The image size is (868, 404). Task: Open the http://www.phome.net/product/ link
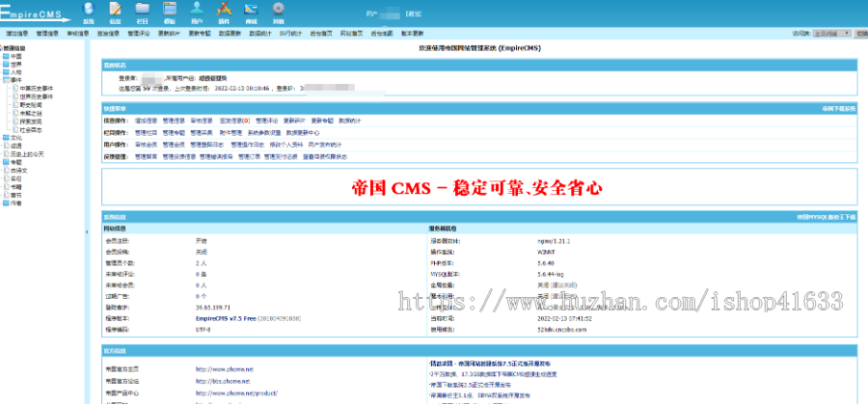pyautogui.click(x=236, y=393)
